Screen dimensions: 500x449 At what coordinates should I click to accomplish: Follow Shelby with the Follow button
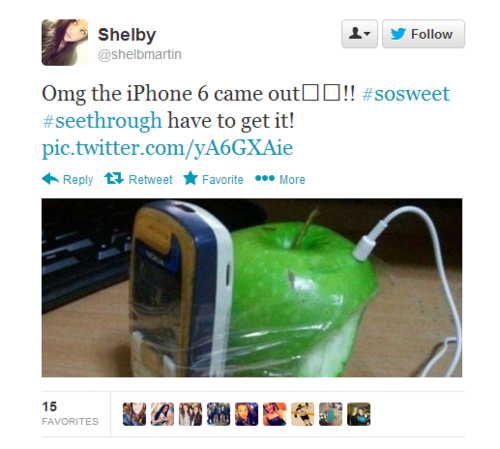click(x=423, y=34)
